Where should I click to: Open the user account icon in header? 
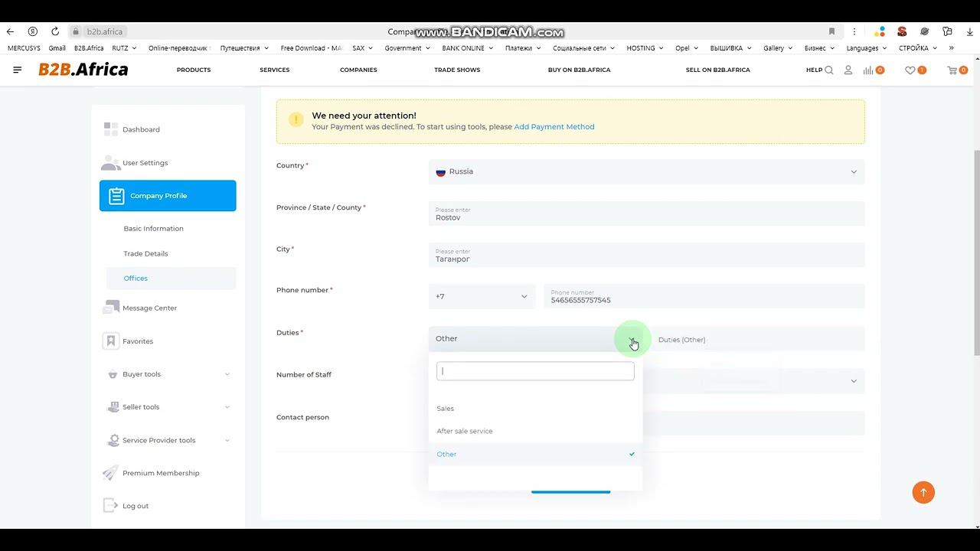[848, 70]
